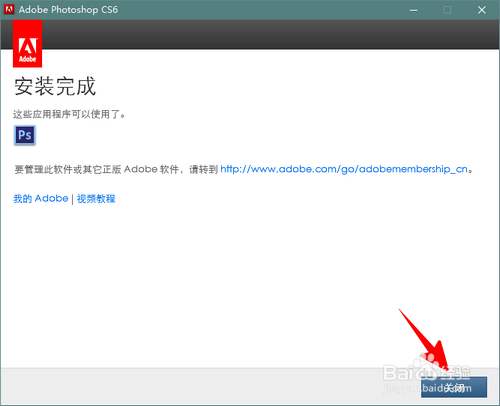
Task: Click the 关闭 button
Action: click(x=454, y=387)
